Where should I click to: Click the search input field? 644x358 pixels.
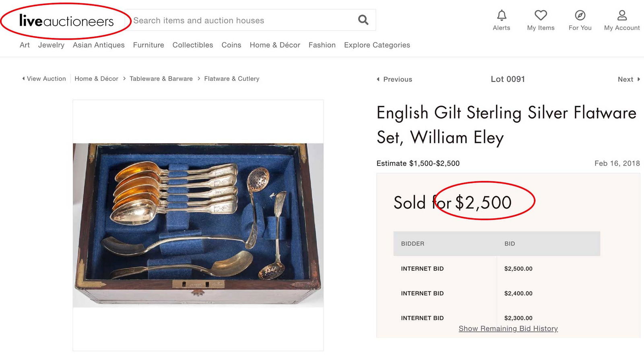[x=242, y=20]
